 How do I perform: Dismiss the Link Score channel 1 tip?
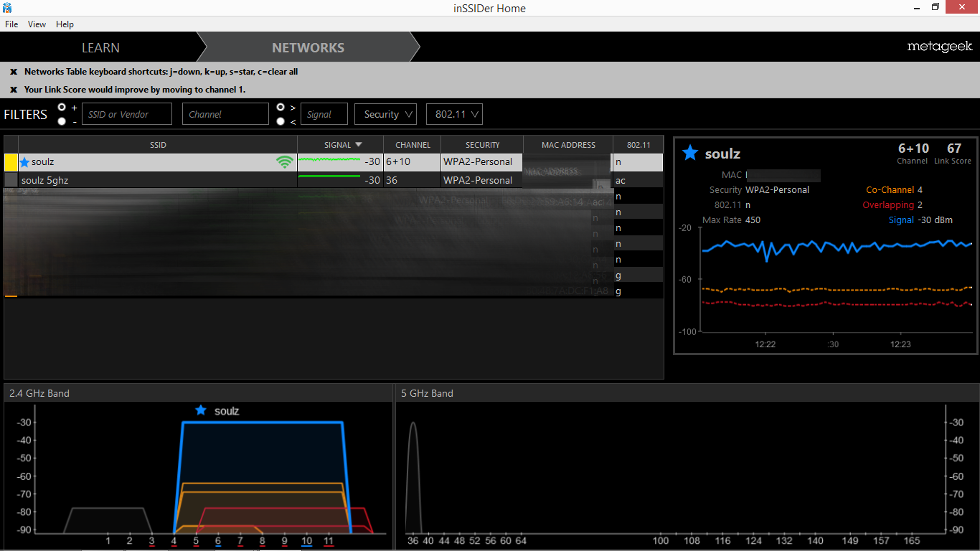[13, 90]
